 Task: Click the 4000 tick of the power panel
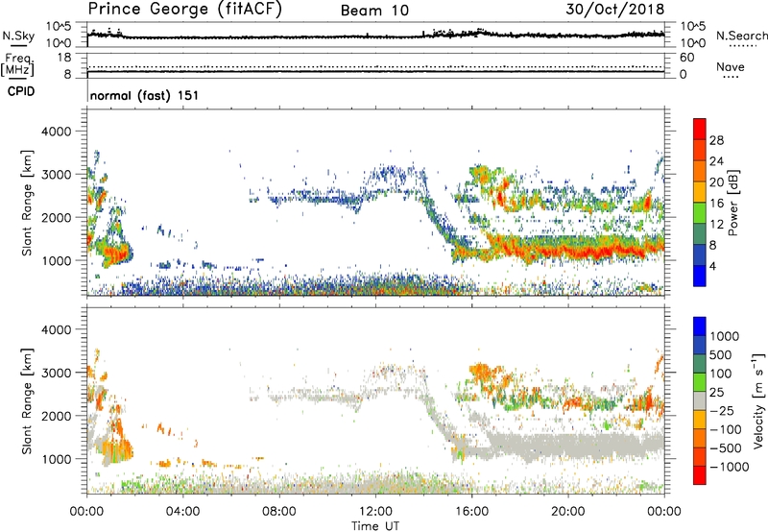pos(57,132)
